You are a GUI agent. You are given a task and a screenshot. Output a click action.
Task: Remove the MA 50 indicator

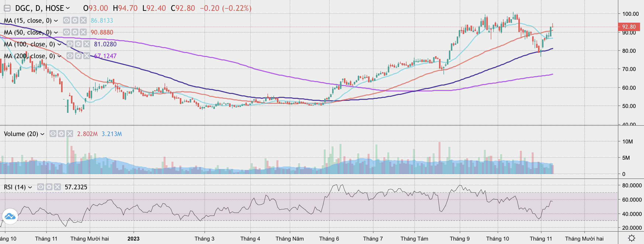point(83,32)
